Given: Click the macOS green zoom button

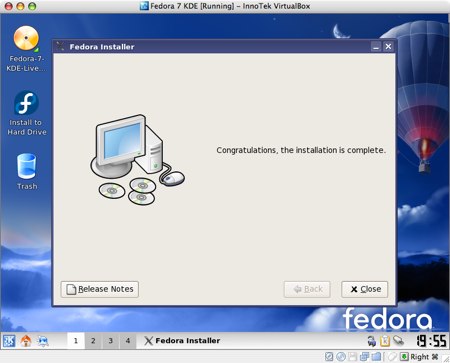Looking at the screenshot, I should (32, 6).
